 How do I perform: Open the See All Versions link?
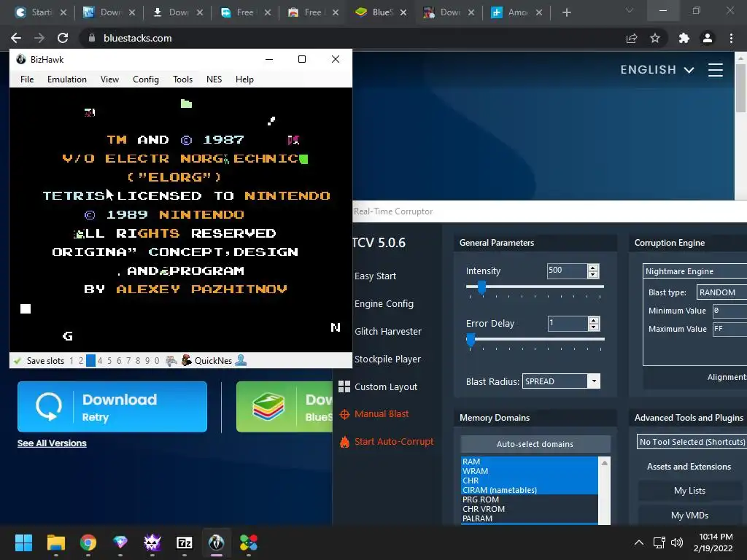pos(52,443)
